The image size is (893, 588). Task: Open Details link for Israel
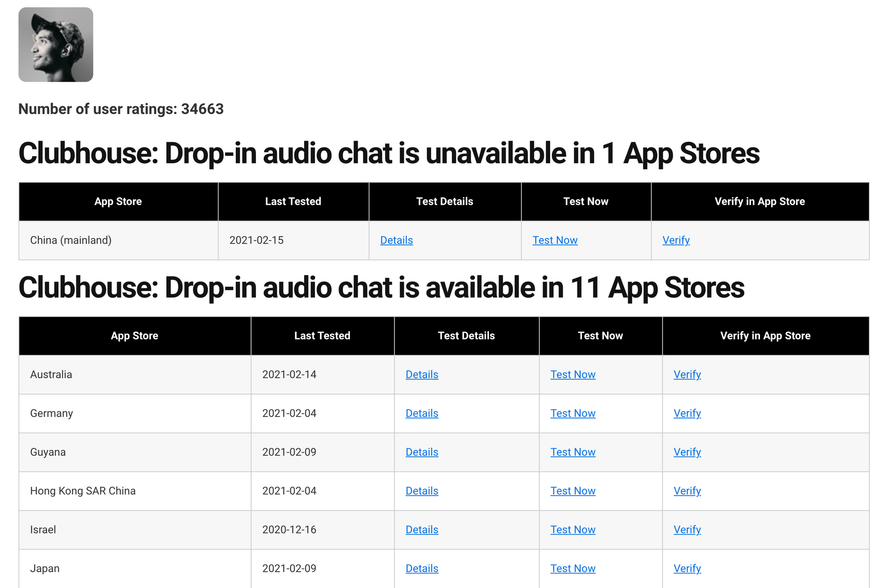tap(422, 530)
